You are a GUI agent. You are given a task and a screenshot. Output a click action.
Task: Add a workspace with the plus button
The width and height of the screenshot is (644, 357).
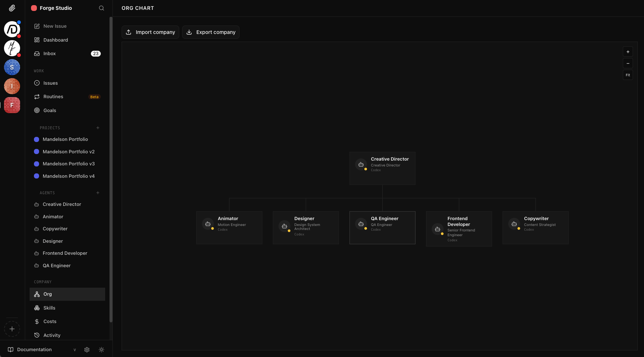click(12, 329)
